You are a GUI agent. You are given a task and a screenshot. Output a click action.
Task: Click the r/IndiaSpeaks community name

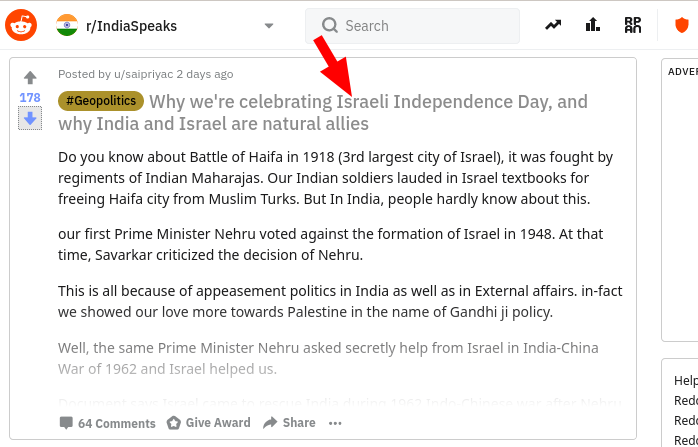(x=131, y=26)
